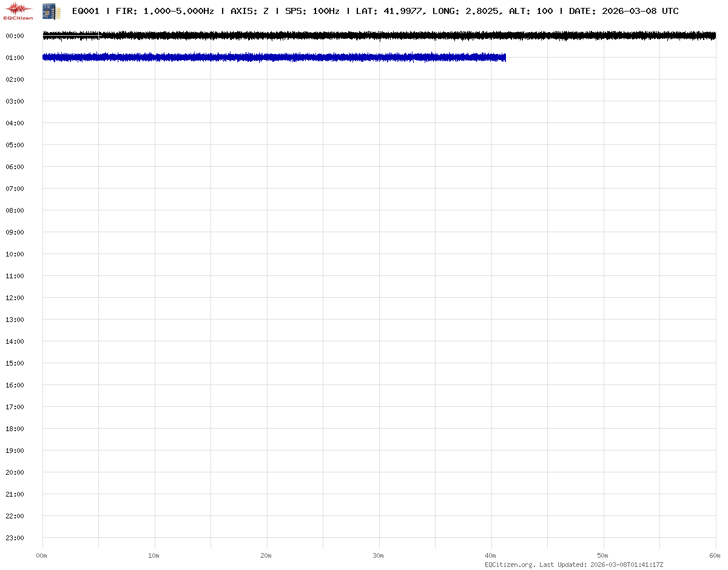Click the EQCitizen red waveform logo
The height and width of the screenshot is (570, 728).
18,10
